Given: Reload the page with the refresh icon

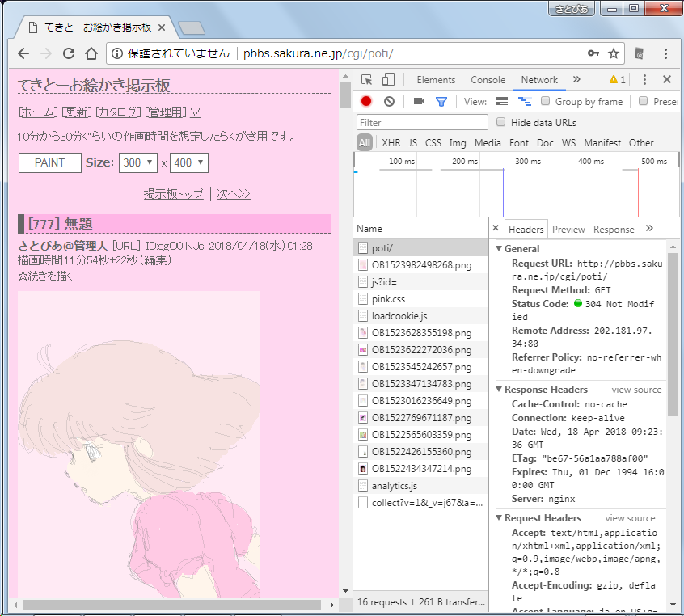Looking at the screenshot, I should click(69, 53).
